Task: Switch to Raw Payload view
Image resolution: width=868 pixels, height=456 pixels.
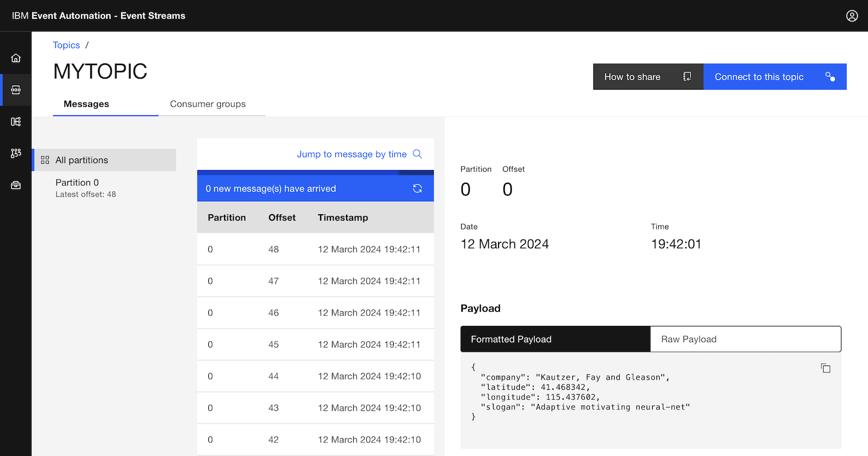Action: click(745, 339)
